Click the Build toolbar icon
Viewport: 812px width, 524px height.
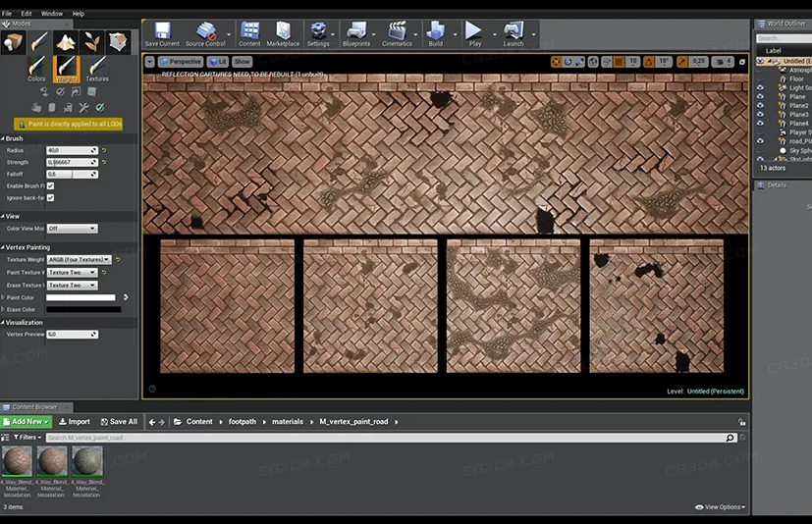436,34
